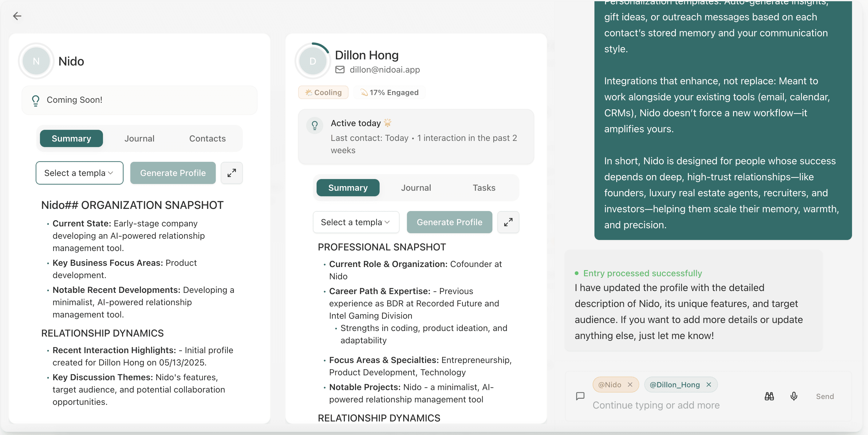Image resolution: width=868 pixels, height=435 pixels.
Task: Open the template dropdown in Nido panel
Action: pyautogui.click(x=80, y=173)
